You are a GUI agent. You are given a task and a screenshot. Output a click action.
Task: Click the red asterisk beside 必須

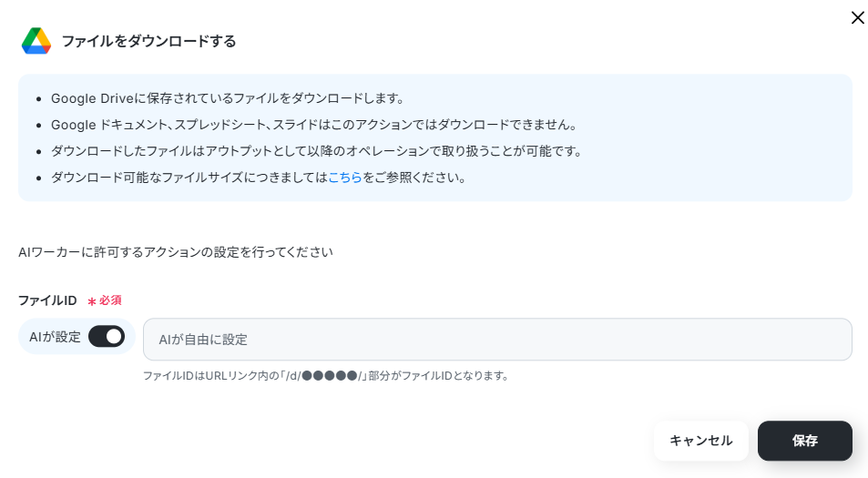tap(92, 301)
